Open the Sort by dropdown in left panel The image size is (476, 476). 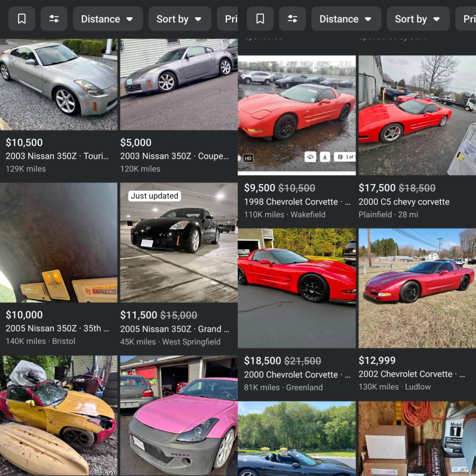coord(179,19)
